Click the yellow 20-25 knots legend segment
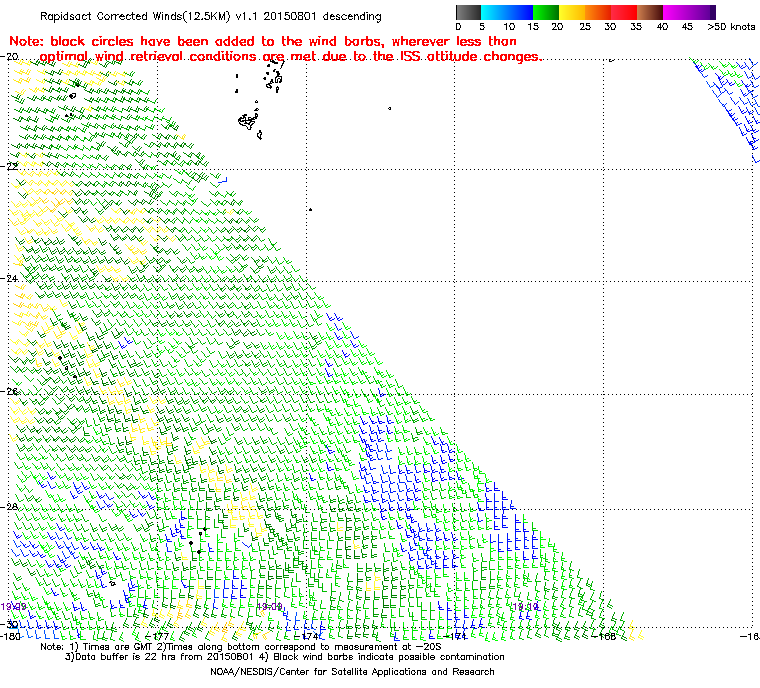This screenshot has width=760, height=688. [572, 12]
